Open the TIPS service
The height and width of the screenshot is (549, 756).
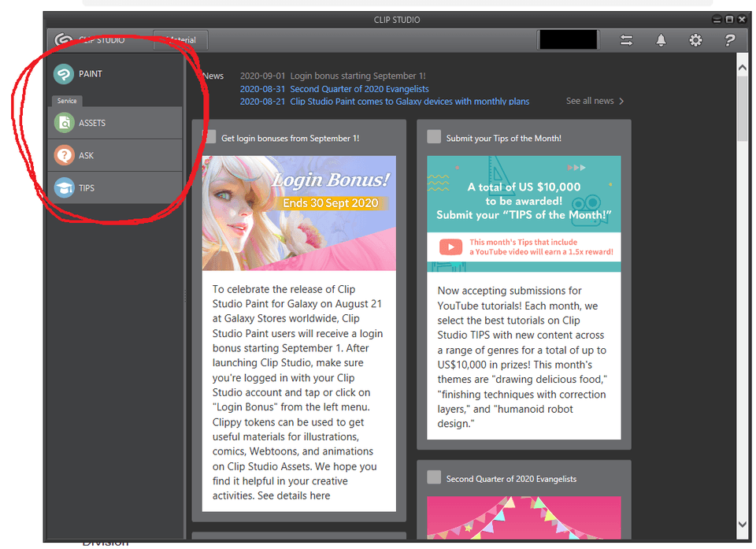pos(115,187)
